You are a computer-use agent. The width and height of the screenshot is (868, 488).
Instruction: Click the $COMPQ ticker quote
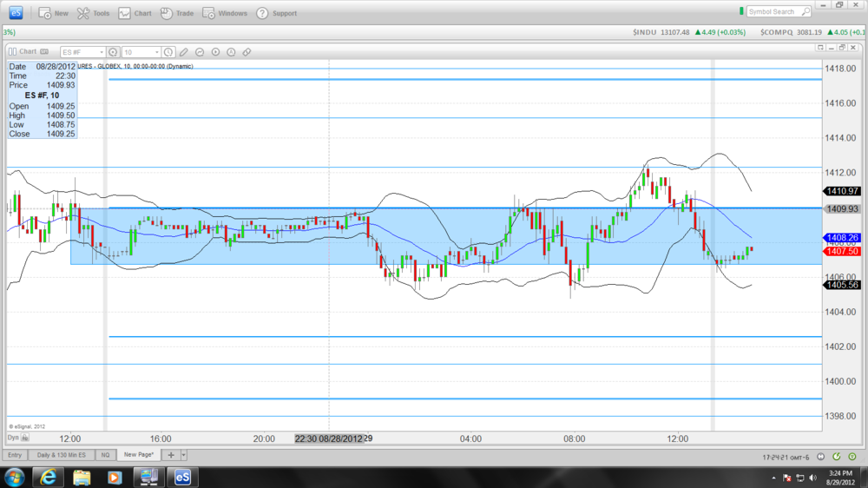[812, 32]
